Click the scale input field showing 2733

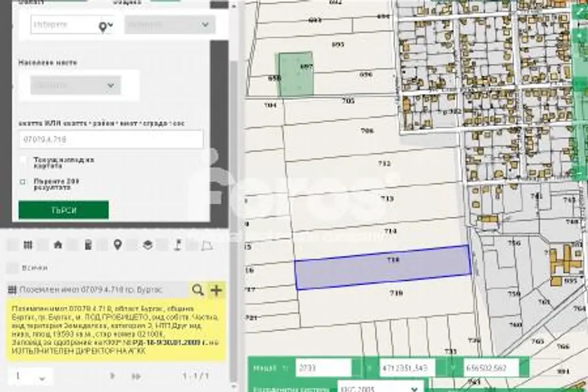(323, 368)
